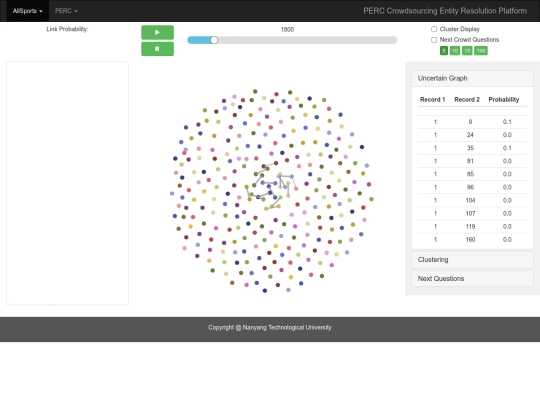The width and height of the screenshot is (540, 405).
Task: Start playback with the green play button
Action: [157, 32]
